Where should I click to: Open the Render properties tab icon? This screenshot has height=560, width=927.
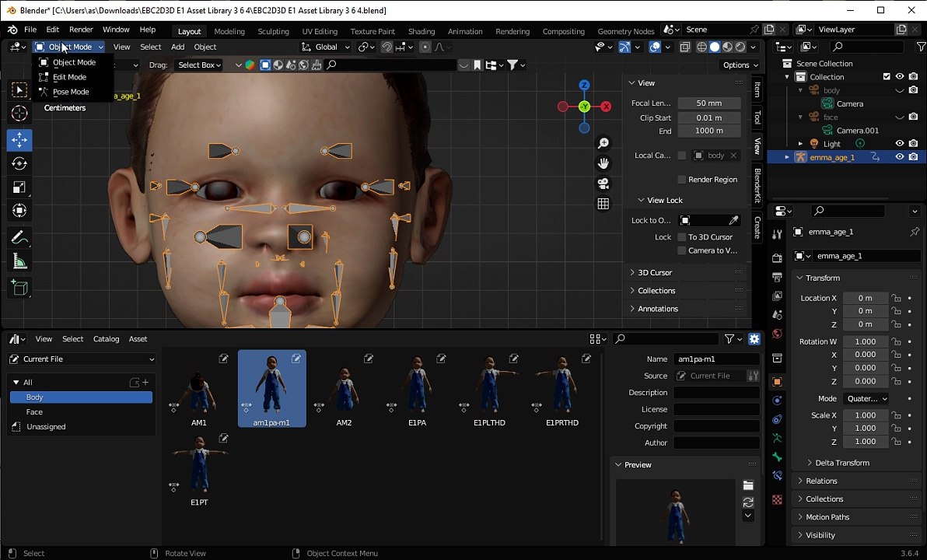[x=778, y=258]
